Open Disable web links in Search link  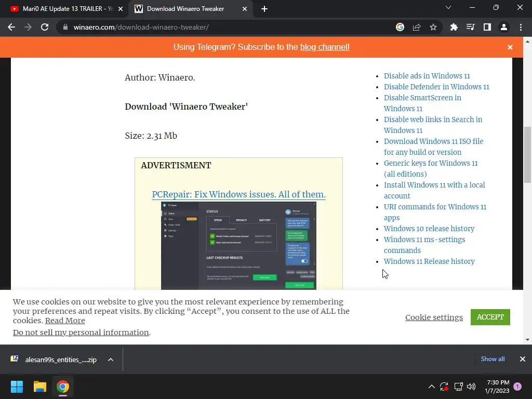click(x=433, y=125)
